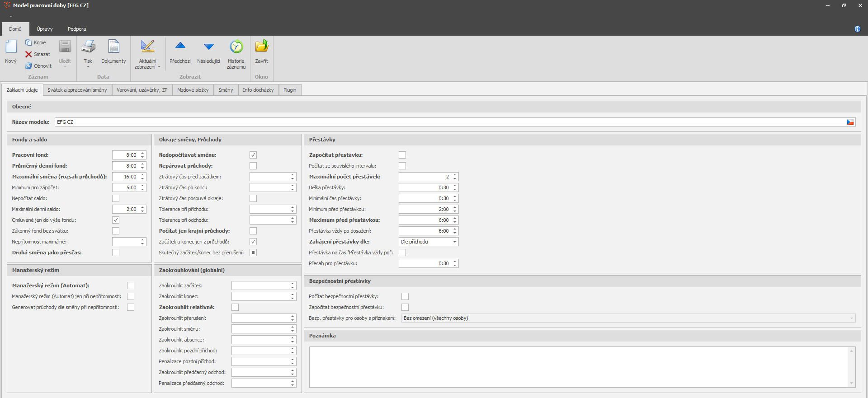Toggle Nedopočítávat směnu checkbox
868x398 pixels.
coord(253,155)
